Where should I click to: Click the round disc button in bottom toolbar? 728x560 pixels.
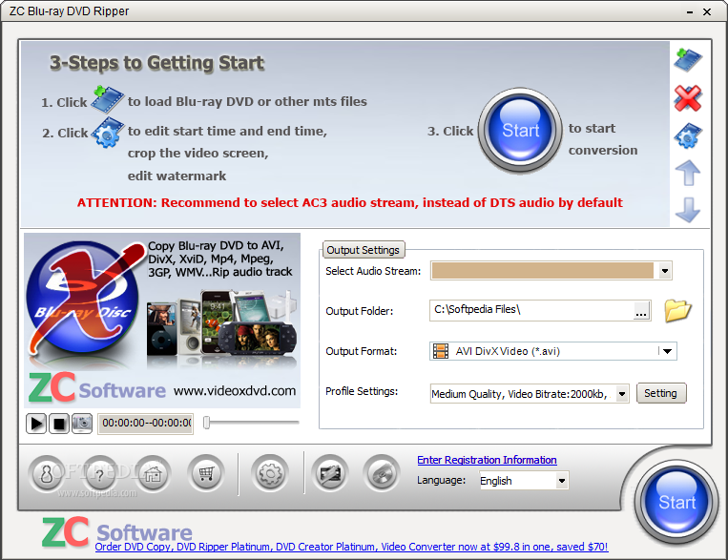pos(382,473)
